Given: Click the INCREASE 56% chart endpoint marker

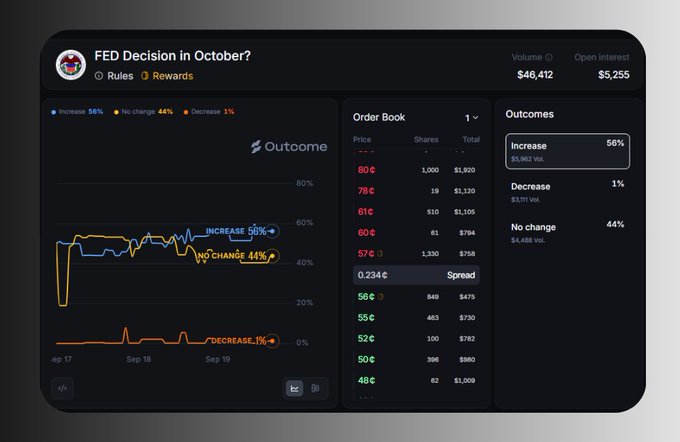Looking at the screenshot, I should click(272, 231).
